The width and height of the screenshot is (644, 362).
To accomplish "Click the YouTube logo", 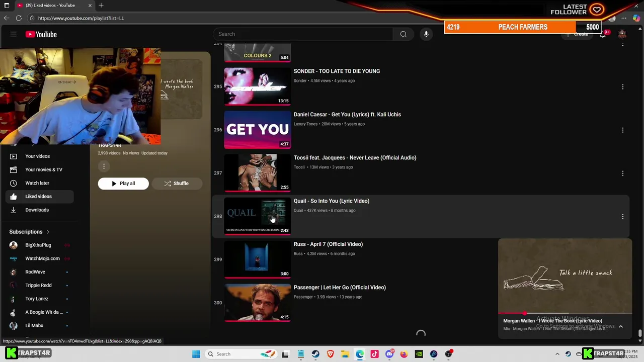I will (x=41, y=34).
